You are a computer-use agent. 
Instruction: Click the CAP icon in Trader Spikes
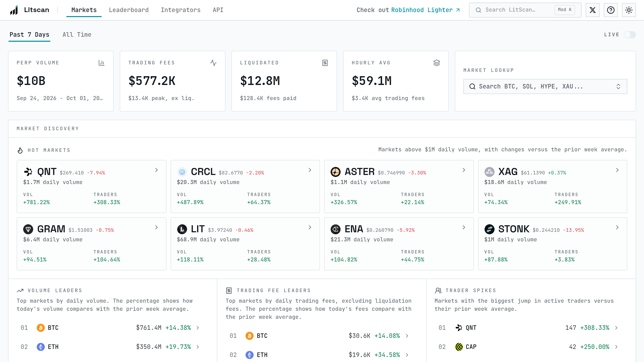pos(459,347)
